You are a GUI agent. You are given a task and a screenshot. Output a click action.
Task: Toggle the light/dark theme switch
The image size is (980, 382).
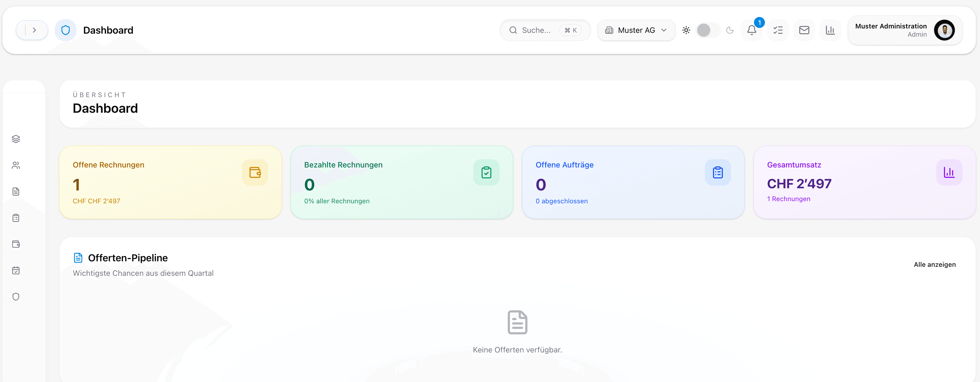click(x=707, y=30)
